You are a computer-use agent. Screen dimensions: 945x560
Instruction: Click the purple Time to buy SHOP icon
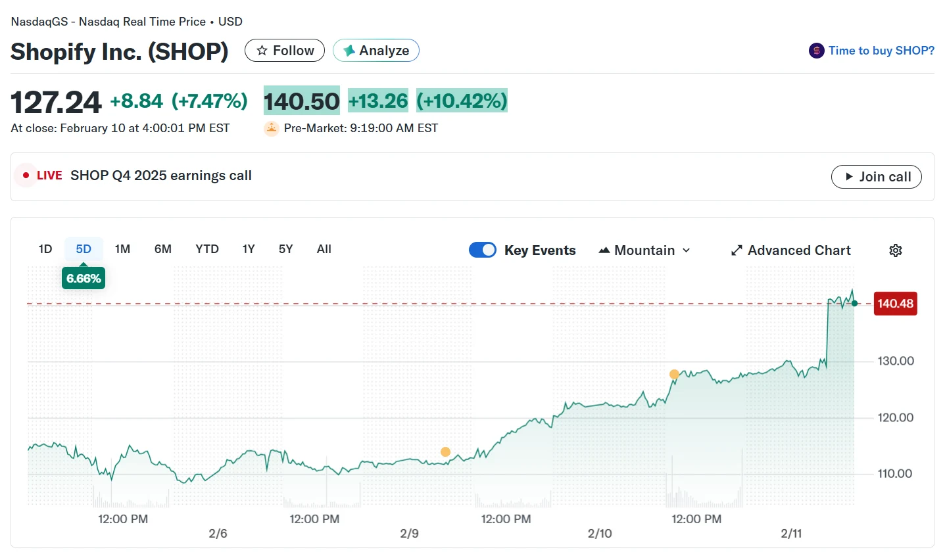click(x=816, y=51)
